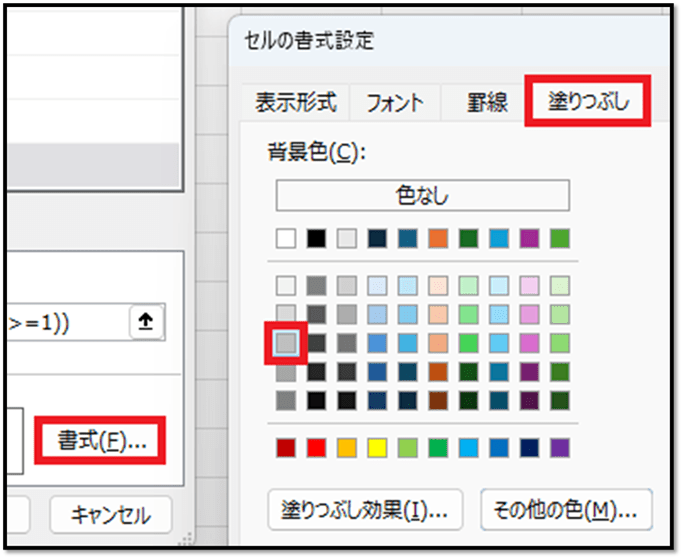Select the black swatch in top theme row
This screenshot has height=558, width=682.
coord(317,239)
